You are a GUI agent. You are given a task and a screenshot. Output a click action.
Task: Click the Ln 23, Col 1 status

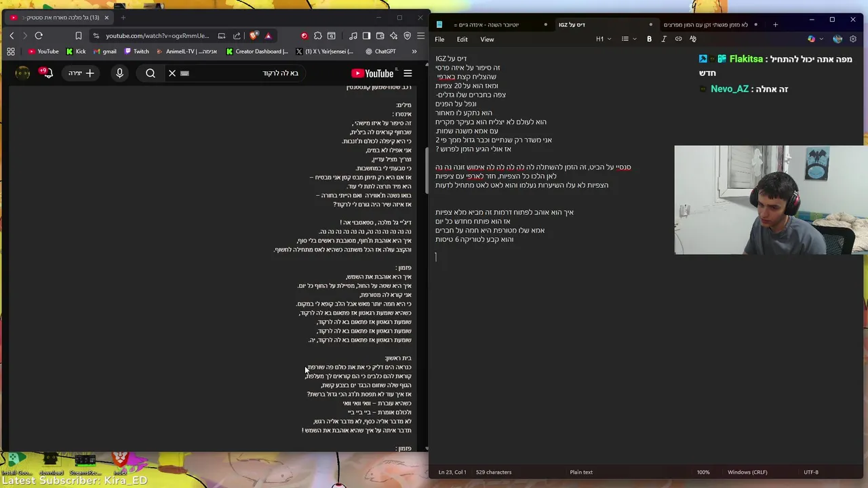click(x=452, y=472)
